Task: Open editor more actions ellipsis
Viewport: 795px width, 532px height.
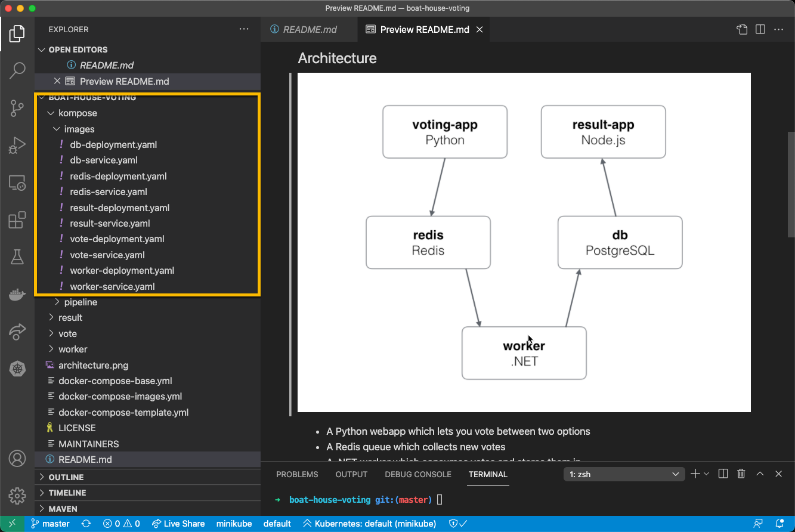Action: point(779,29)
